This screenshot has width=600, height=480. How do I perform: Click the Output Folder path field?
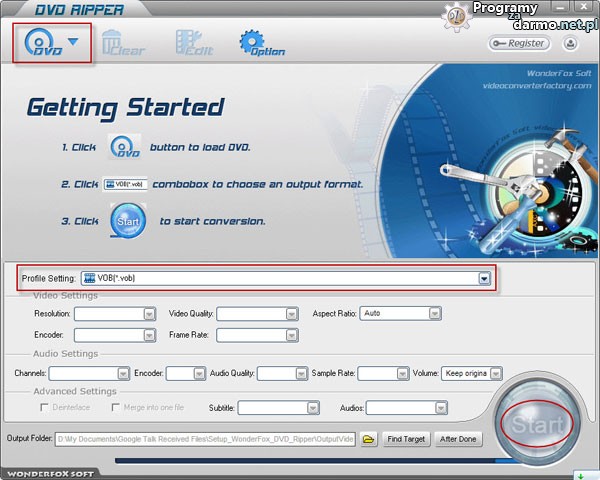click(205, 439)
